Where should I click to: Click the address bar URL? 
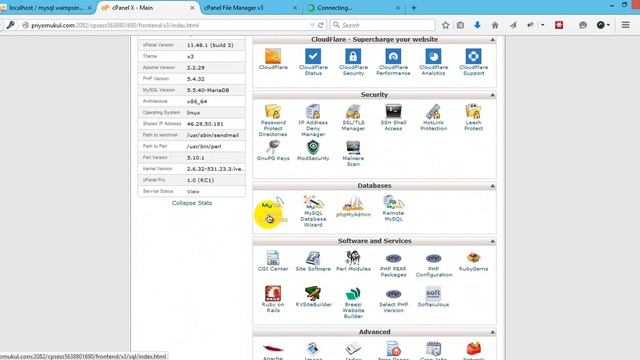[115, 25]
